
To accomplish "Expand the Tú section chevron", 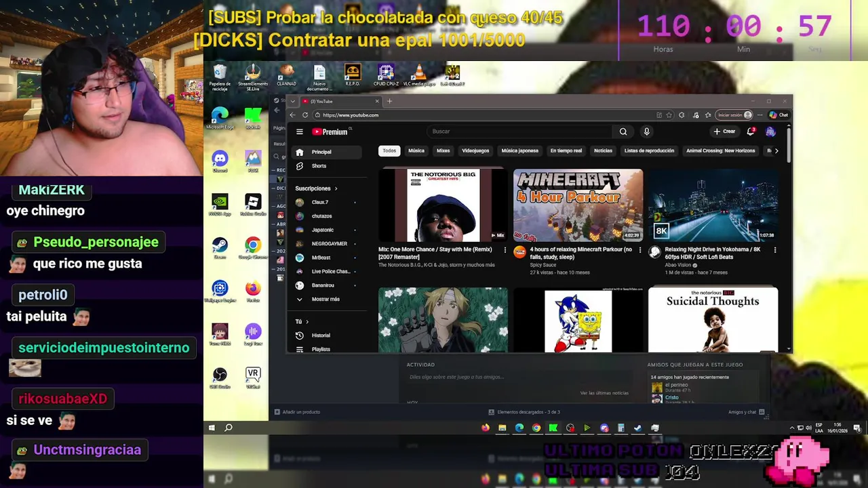I will tap(307, 321).
